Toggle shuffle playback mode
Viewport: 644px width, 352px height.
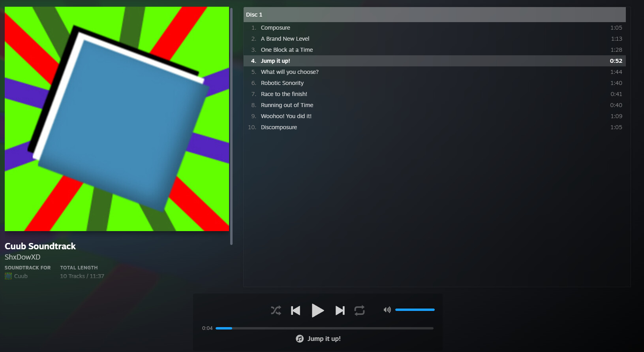[276, 311]
